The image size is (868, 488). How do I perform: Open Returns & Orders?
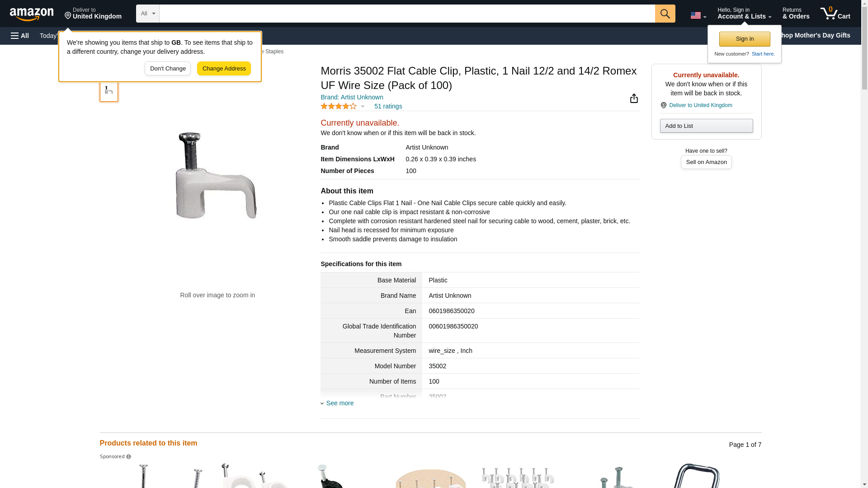point(796,14)
